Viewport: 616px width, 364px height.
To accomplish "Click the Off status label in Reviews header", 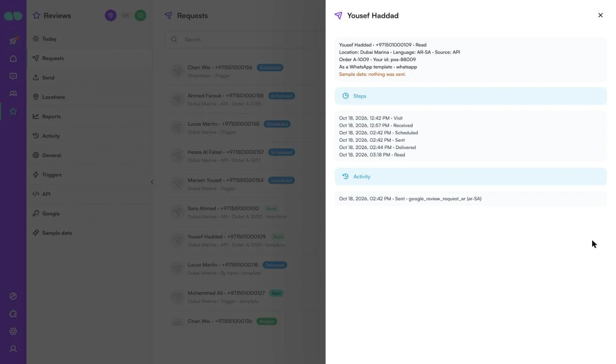I will point(125,16).
